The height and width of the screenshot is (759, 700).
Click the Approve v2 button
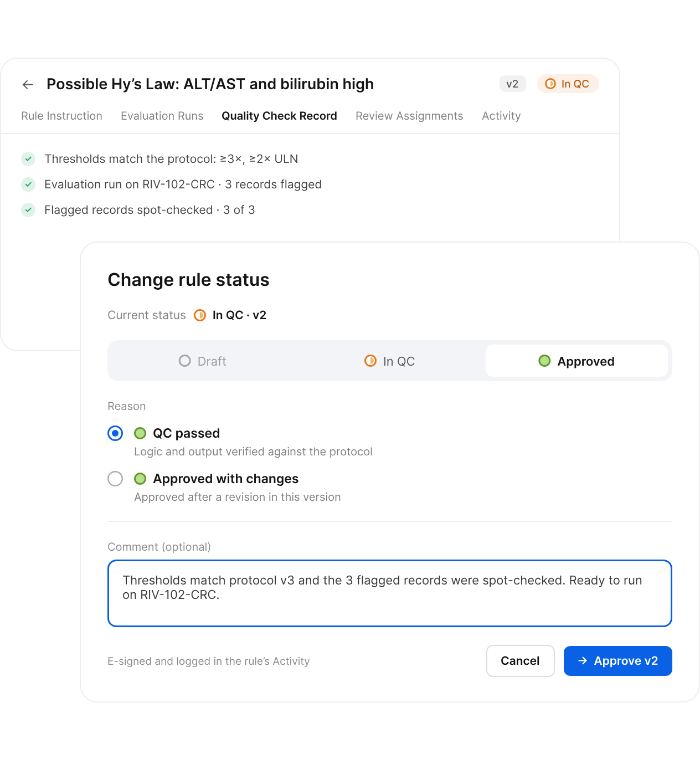(617, 661)
